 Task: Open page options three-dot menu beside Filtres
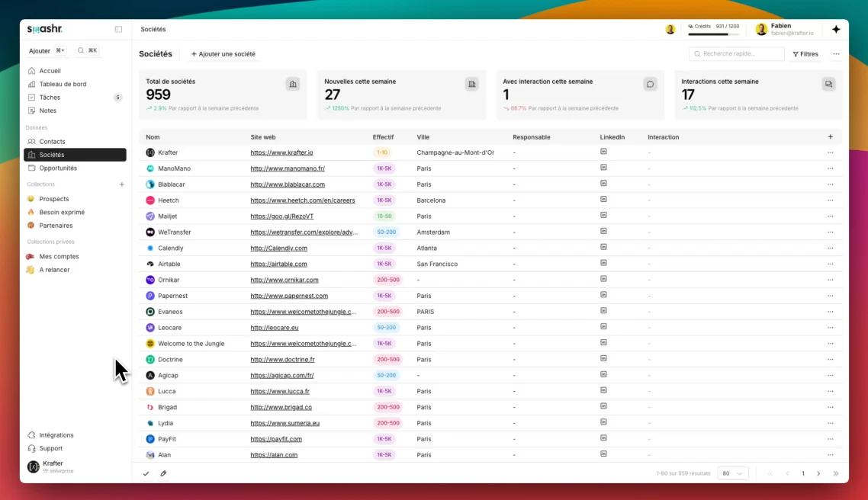(x=836, y=54)
